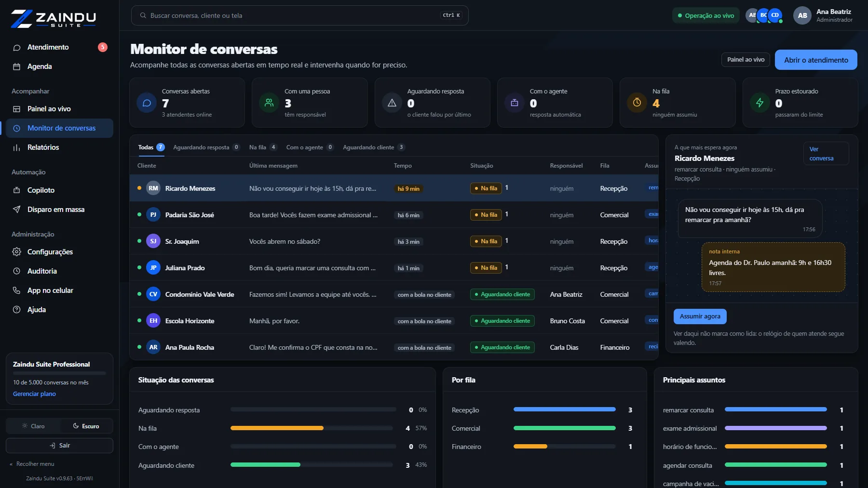Open Ana Beatriz Administrador profile menu
This screenshot has height=488, width=868.
tap(823, 15)
